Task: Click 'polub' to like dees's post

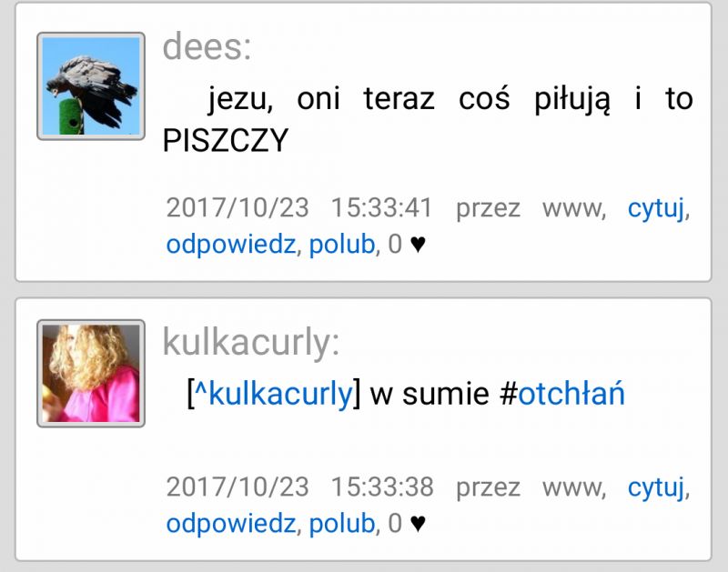Action: click(342, 245)
